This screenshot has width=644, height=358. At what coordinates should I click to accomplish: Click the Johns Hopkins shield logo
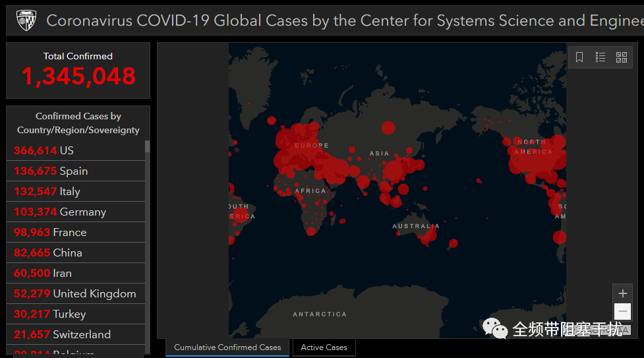click(26, 20)
